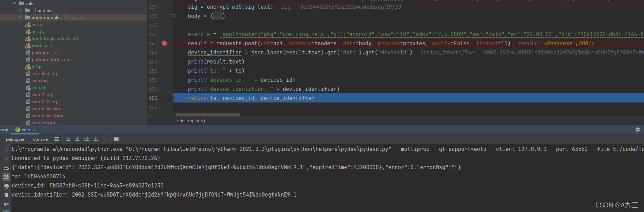Click console Down the stack trace arrow
644x212 pixels.
click(x=6, y=158)
